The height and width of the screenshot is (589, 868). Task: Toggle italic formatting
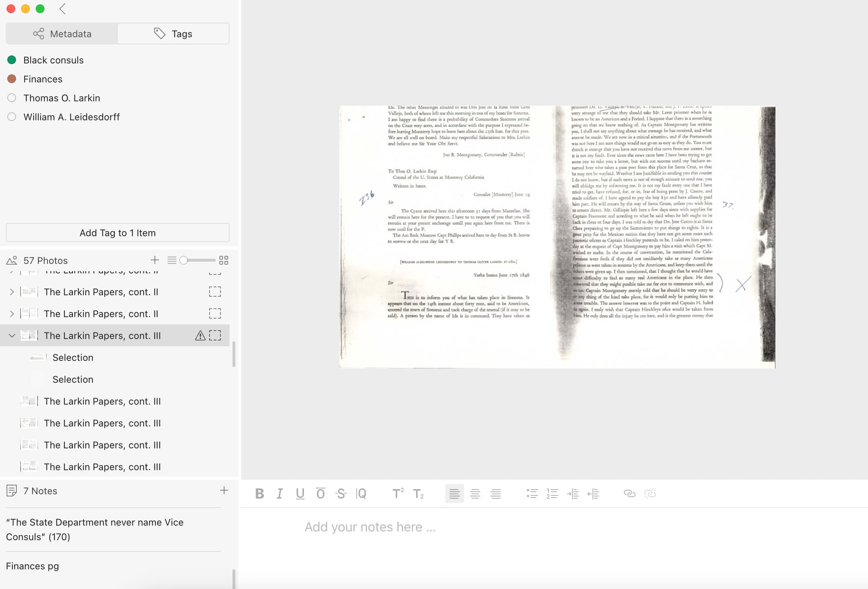[280, 494]
